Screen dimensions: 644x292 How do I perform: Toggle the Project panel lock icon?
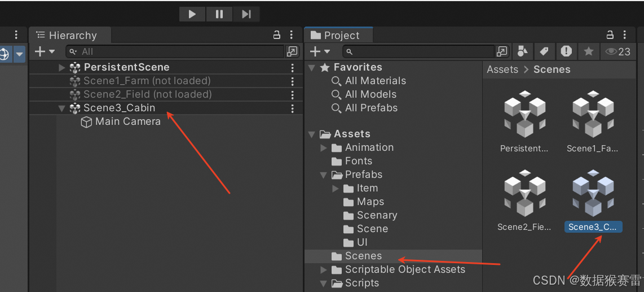coord(610,35)
